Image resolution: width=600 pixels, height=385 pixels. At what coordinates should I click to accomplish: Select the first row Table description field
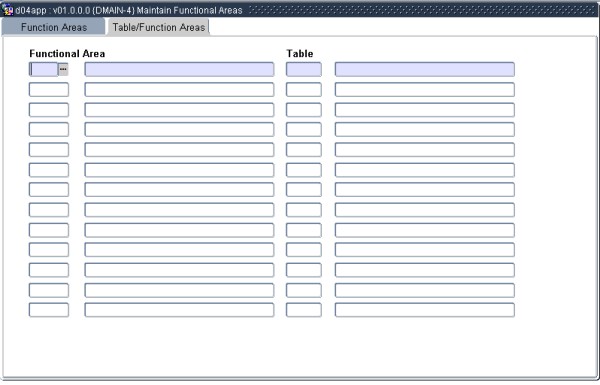click(425, 69)
